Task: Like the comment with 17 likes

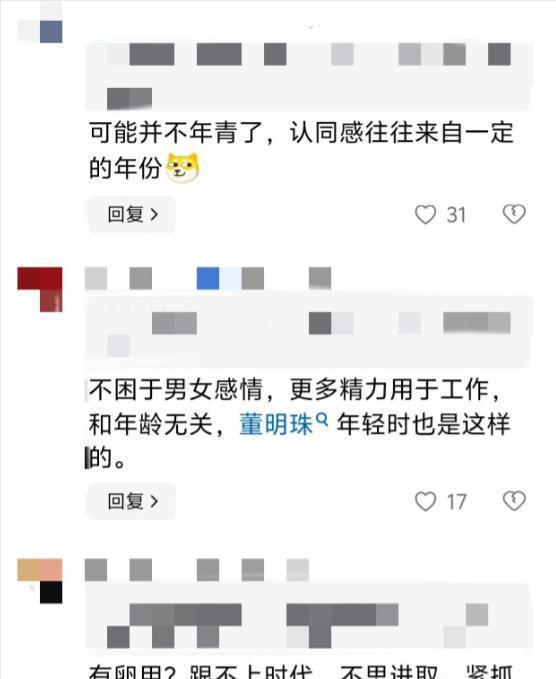Action: coord(425,501)
